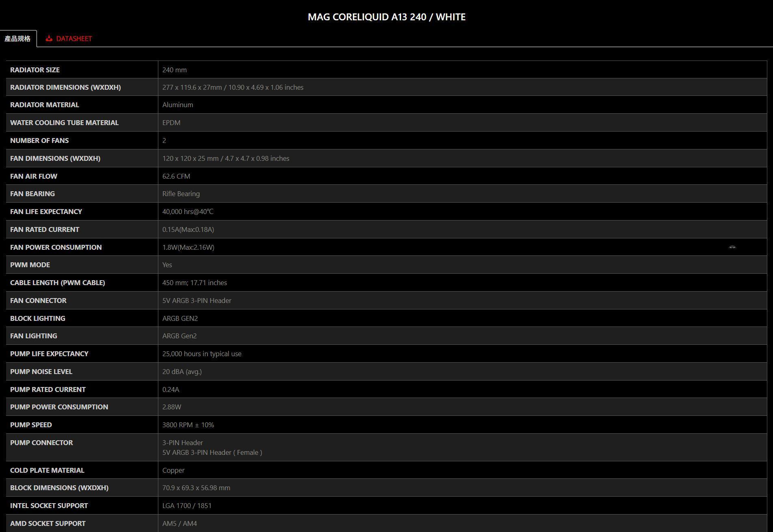
Task: Click the 450 mm cable length value
Action: point(194,283)
